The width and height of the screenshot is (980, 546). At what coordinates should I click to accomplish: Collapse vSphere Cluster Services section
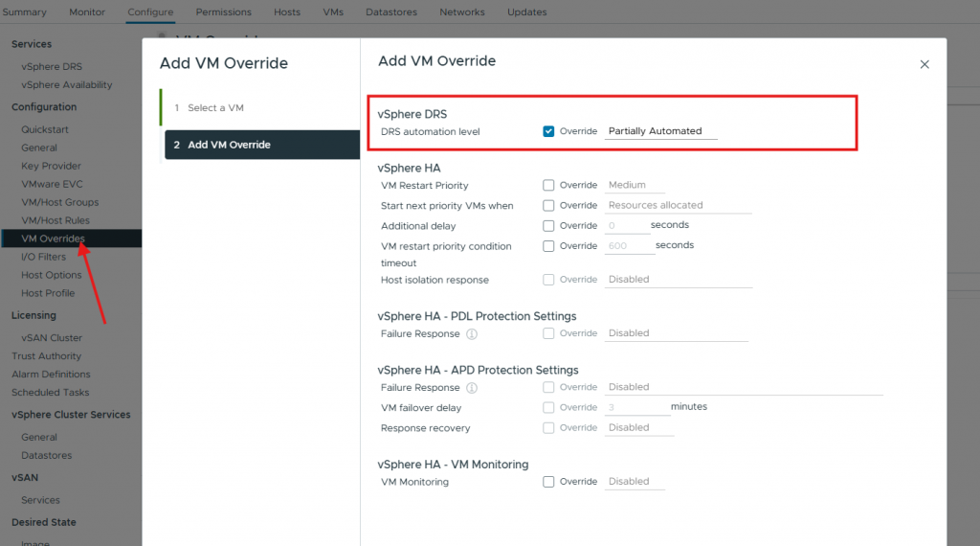pos(71,415)
